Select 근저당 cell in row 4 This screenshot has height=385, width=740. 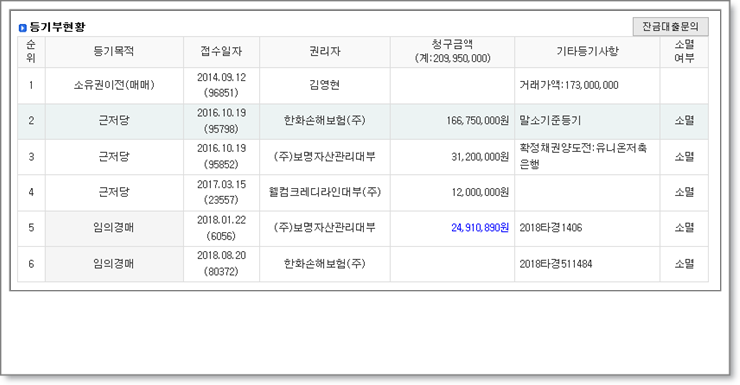pyautogui.click(x=114, y=193)
